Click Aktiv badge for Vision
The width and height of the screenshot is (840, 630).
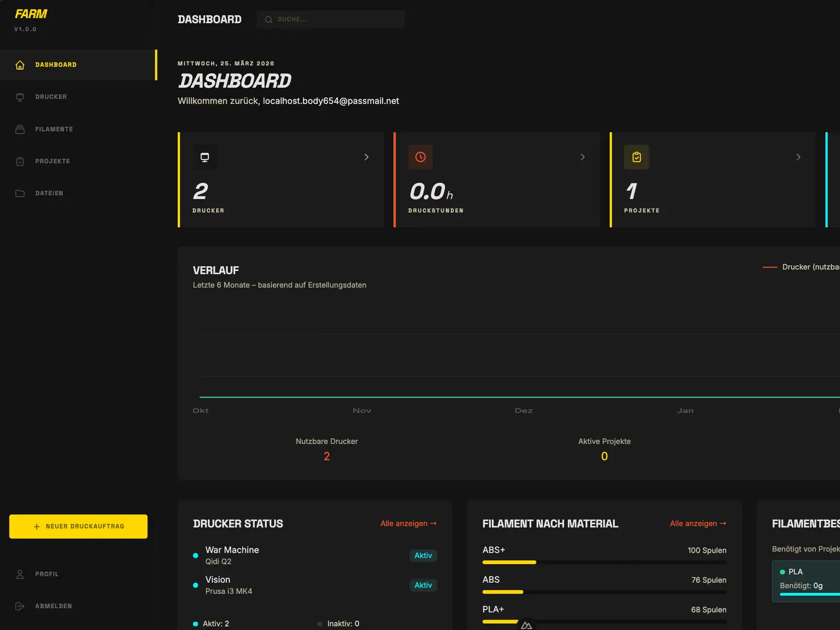[x=423, y=585]
